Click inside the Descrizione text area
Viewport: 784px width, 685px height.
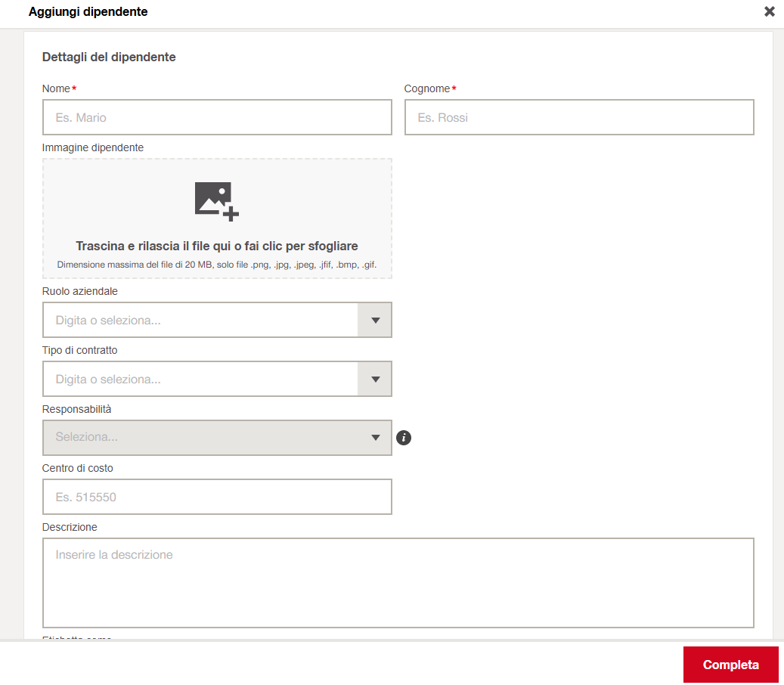398,583
